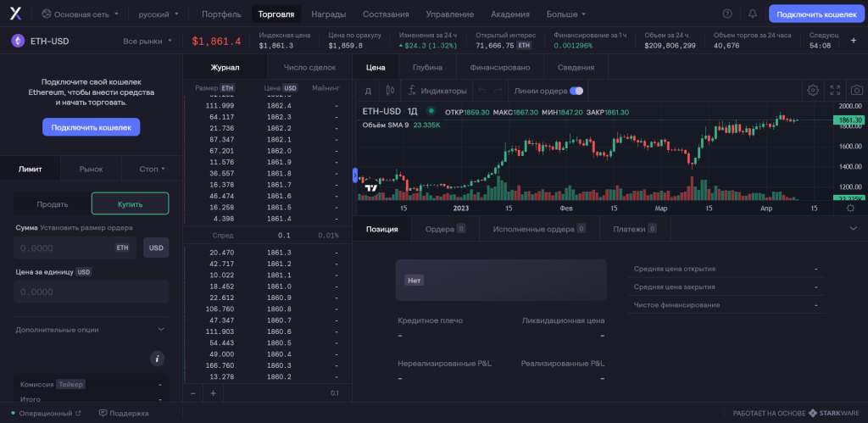Screen dimensions: 868x423
Task: Open chart settings gear icon
Action: pos(813,90)
